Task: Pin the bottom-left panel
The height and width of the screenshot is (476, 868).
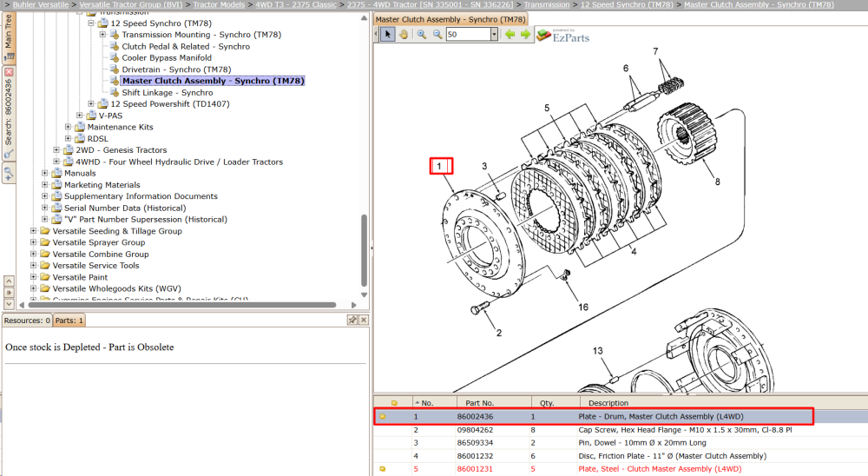Action: pyautogui.click(x=352, y=320)
